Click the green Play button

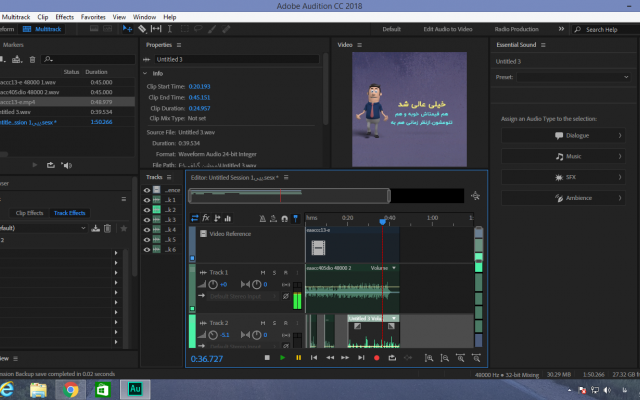(x=282, y=358)
